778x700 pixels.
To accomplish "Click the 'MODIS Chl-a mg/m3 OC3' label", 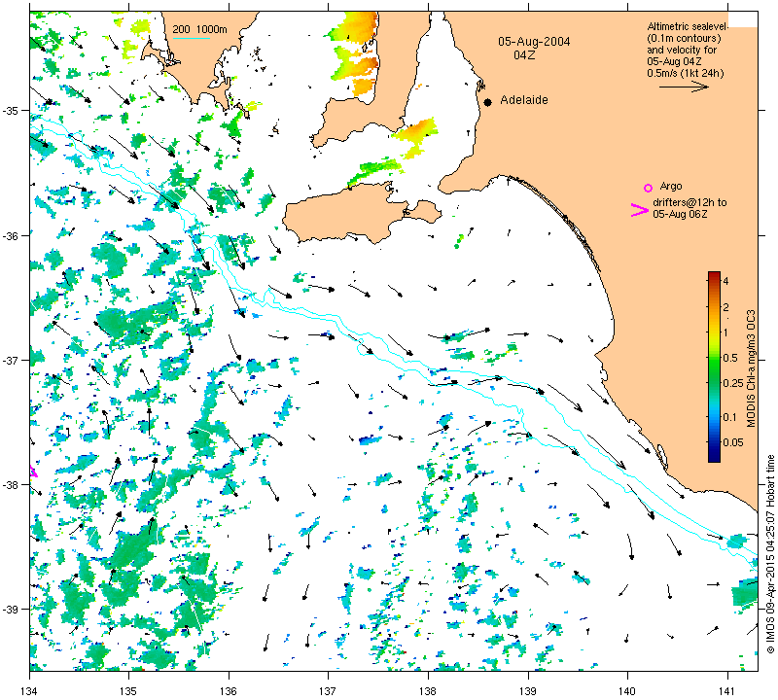I will point(751,368).
